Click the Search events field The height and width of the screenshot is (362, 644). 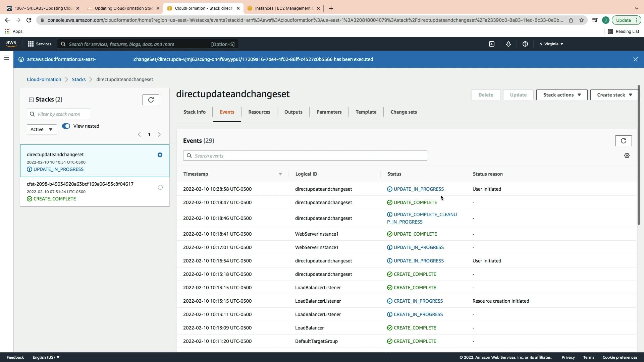(x=305, y=156)
